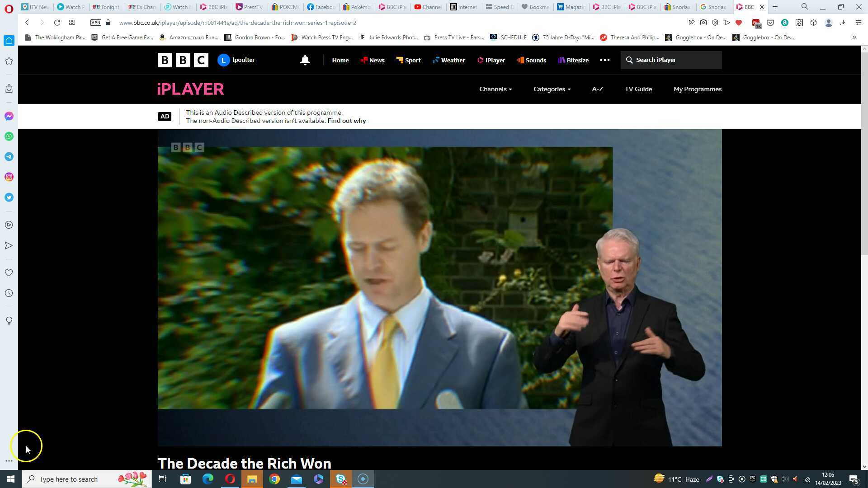Open browsing history clock icon in sidebar
The width and height of the screenshot is (868, 488).
(9, 293)
